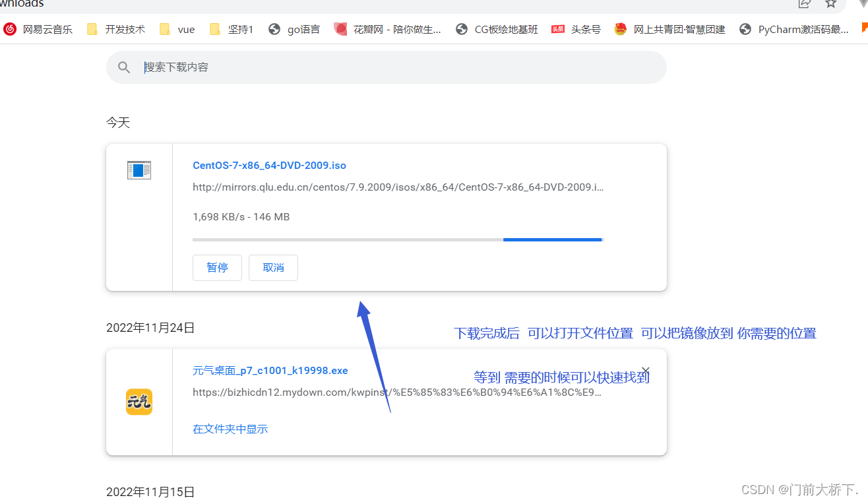This screenshot has height=502, width=868.
Task: Focus the 搜索下载内容 search field
Action: click(x=386, y=67)
